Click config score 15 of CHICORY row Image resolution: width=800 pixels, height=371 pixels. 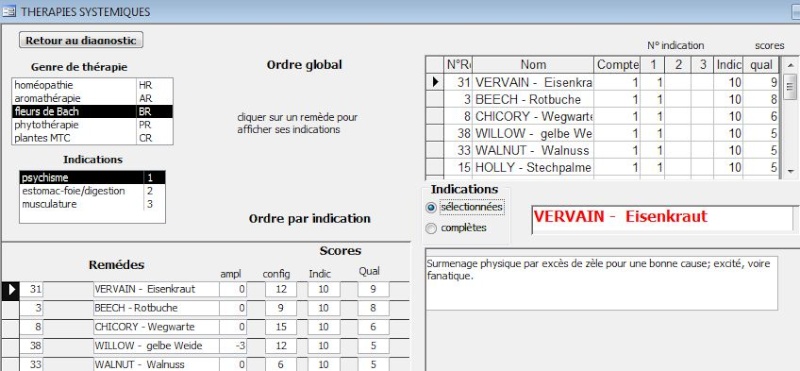[281, 327]
